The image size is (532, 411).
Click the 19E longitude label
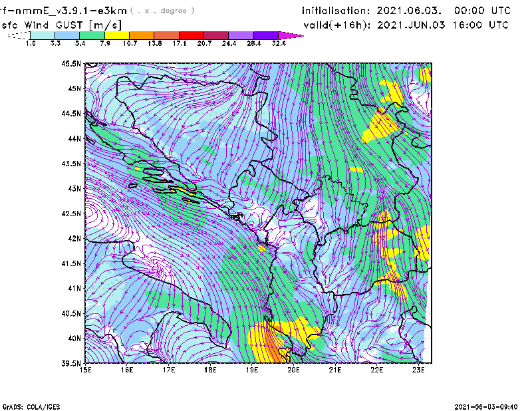click(252, 370)
